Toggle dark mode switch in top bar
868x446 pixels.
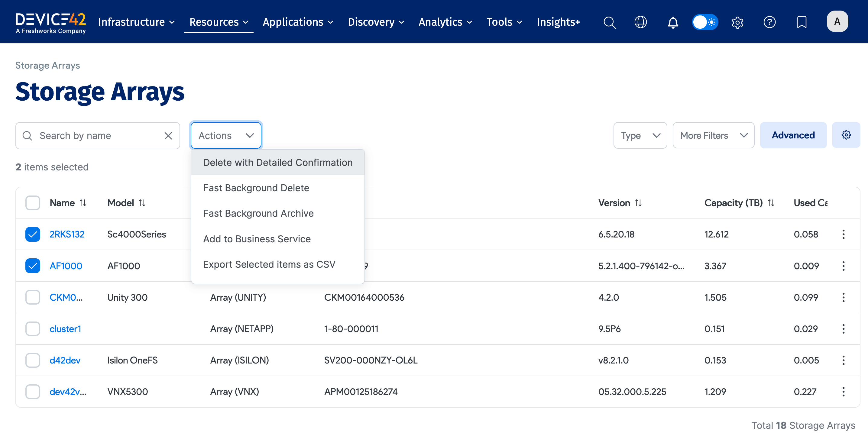(x=705, y=22)
